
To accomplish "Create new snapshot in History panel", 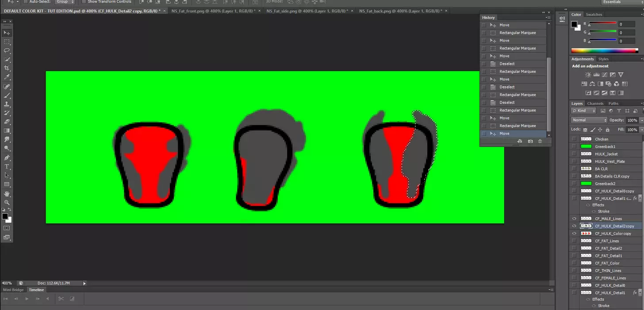I will coord(530,141).
